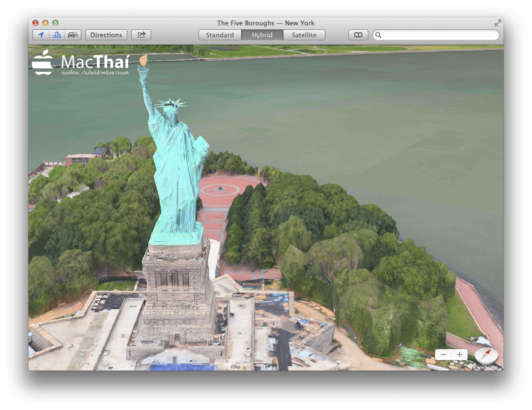Toggle the 3D buildings view

coord(57,35)
